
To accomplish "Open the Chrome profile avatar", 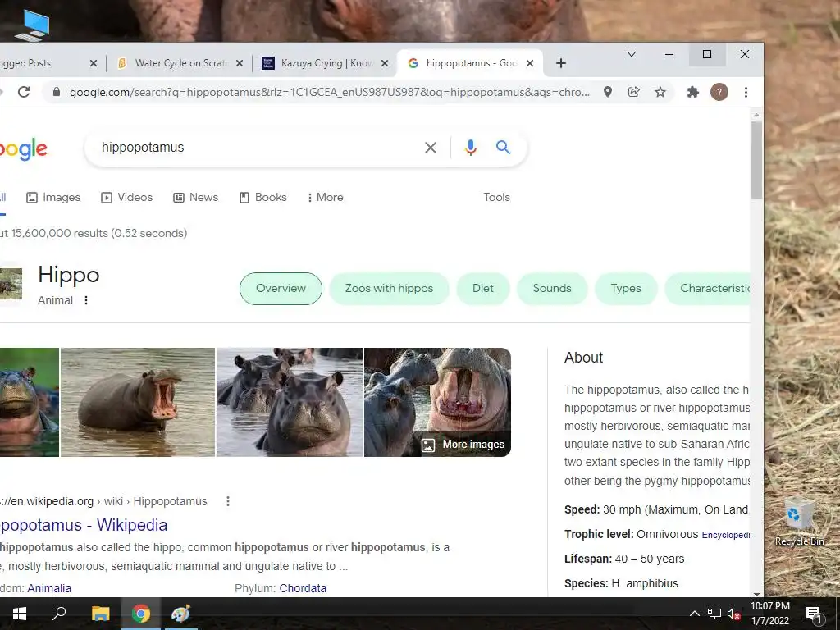I will coord(719,92).
